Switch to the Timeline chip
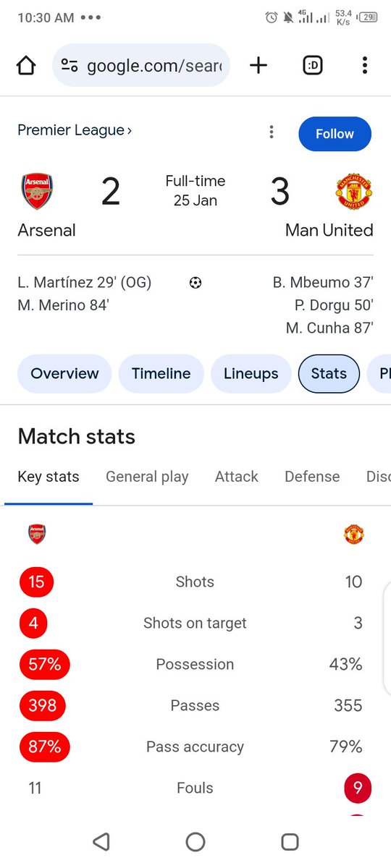This screenshot has height=868, width=391. (x=161, y=373)
